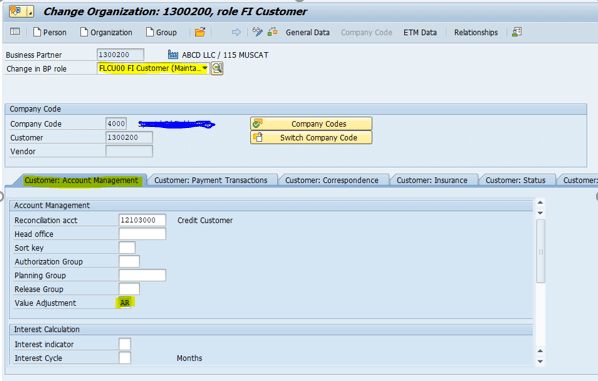
Task: Click the Release Group input field
Action: coord(129,289)
